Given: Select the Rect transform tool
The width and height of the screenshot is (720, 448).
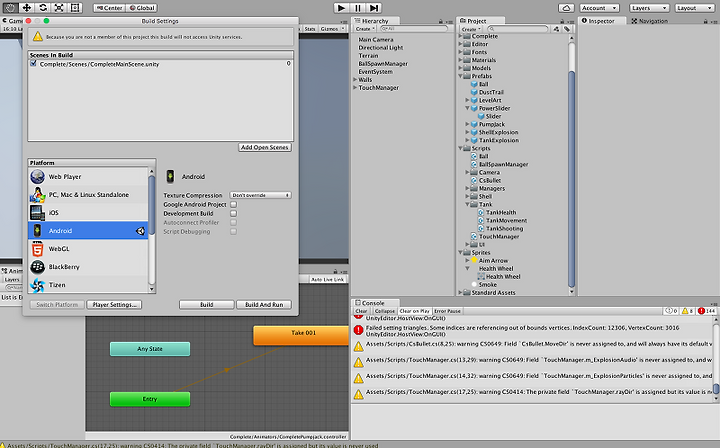Looking at the screenshot, I should click(75, 8).
